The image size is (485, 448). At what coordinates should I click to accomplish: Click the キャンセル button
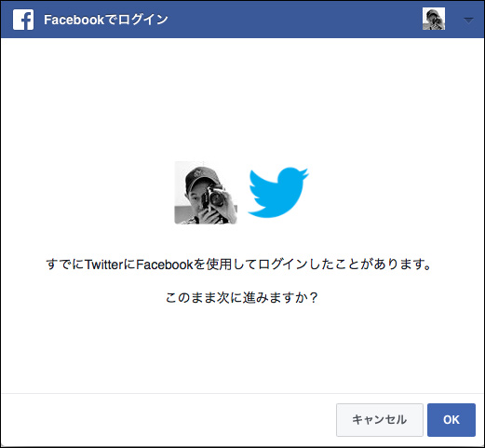coord(380,420)
